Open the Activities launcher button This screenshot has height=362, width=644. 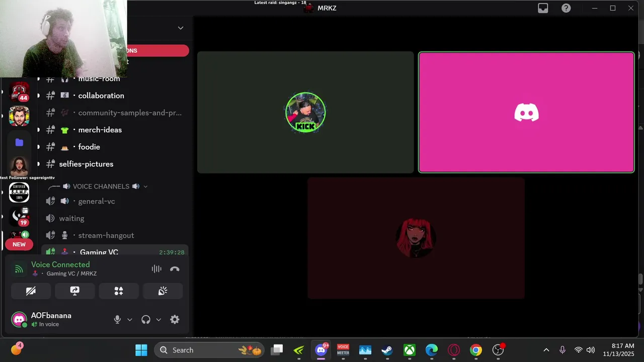point(119,291)
